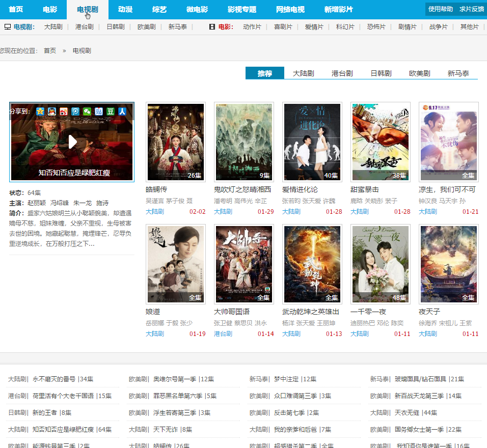Open the 爱情进化论 poster
This screenshot has width=487, height=448.
click(312, 142)
